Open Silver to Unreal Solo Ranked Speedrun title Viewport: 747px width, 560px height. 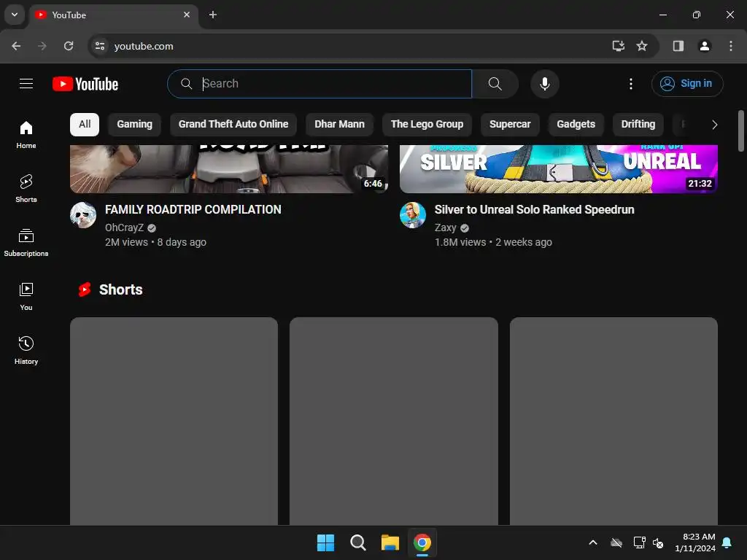click(x=534, y=209)
